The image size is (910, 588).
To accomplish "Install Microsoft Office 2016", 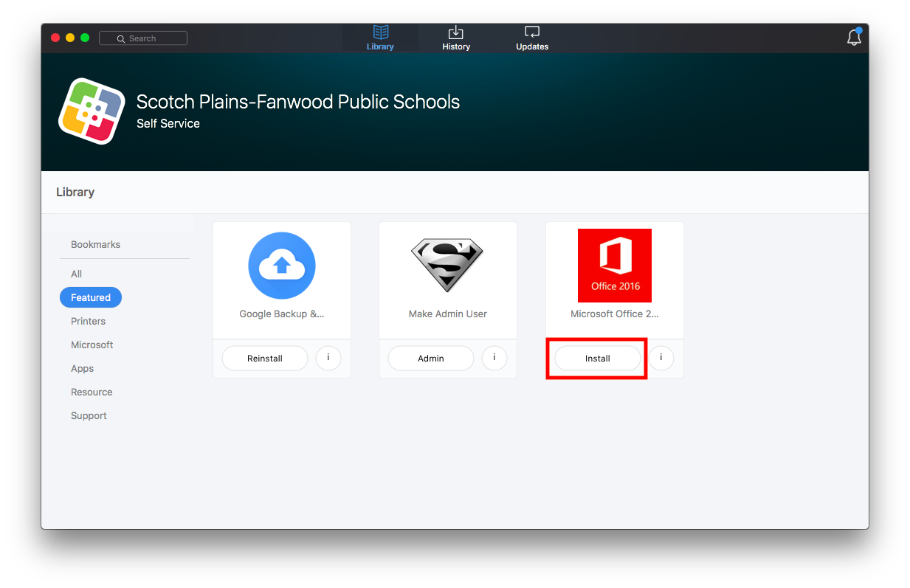I will 598,359.
